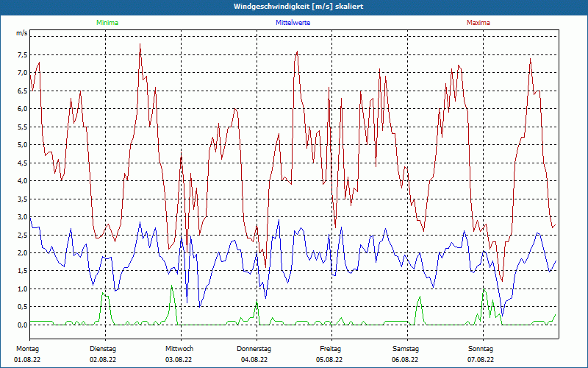588x368 pixels.
Task: Click the '0,5' y-axis value
Action: tap(22, 307)
